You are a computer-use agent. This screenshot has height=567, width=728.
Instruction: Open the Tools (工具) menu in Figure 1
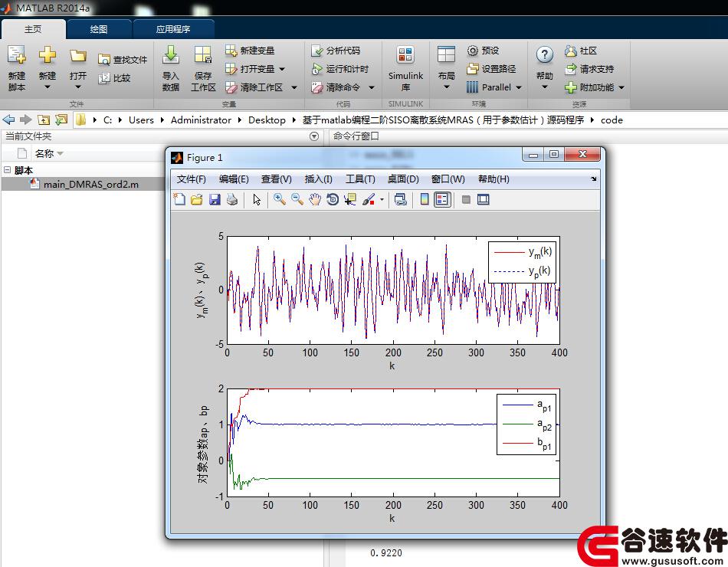360,179
